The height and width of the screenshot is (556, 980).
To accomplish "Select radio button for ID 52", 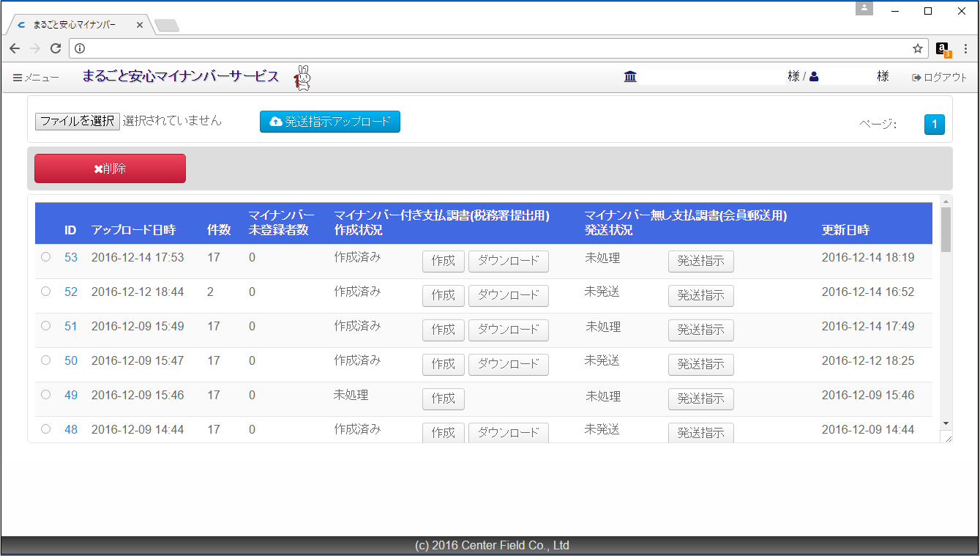I will pyautogui.click(x=45, y=292).
